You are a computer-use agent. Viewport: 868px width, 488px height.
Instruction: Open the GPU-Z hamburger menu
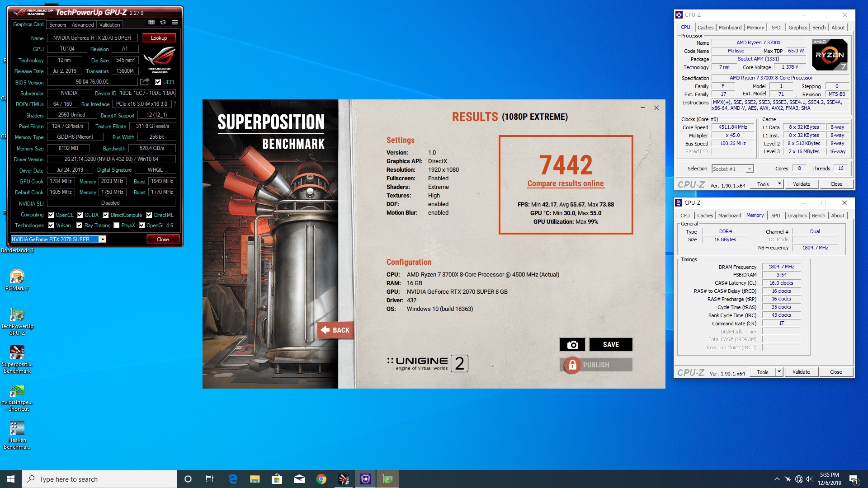click(175, 22)
